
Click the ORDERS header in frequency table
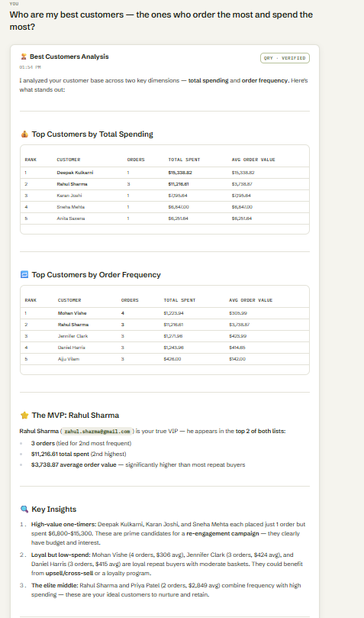click(x=130, y=300)
